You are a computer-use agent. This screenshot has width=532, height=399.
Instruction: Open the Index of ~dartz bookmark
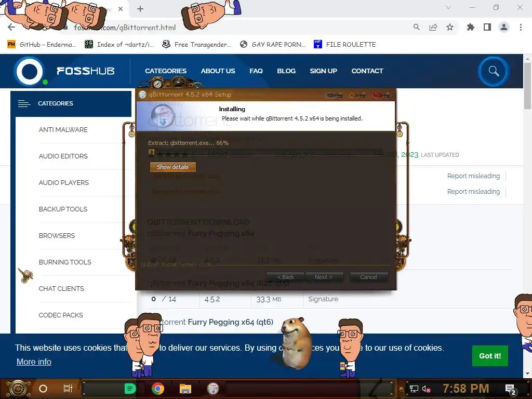(119, 45)
